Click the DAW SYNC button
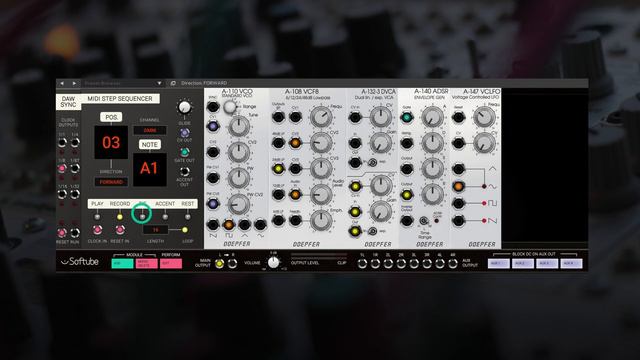The height and width of the screenshot is (360, 640). pyautogui.click(x=68, y=102)
